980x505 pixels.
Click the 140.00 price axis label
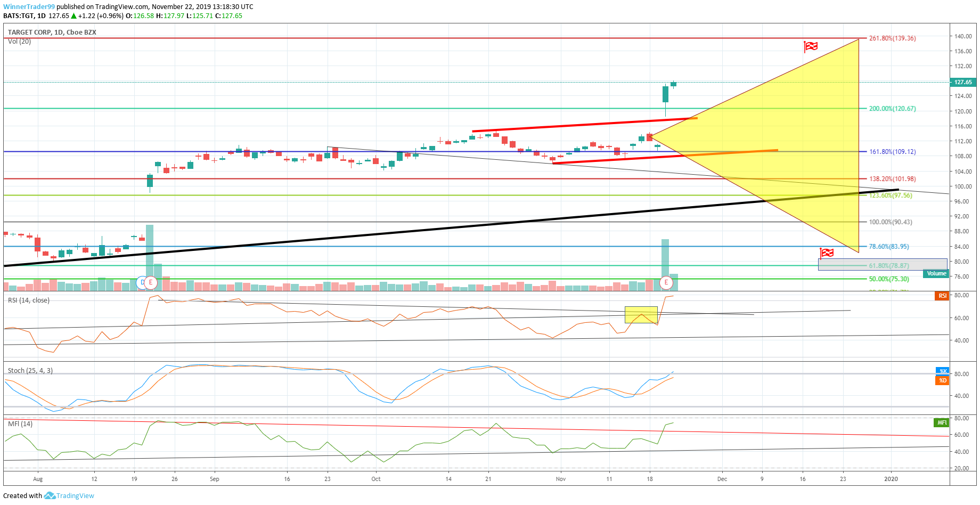[x=963, y=36]
